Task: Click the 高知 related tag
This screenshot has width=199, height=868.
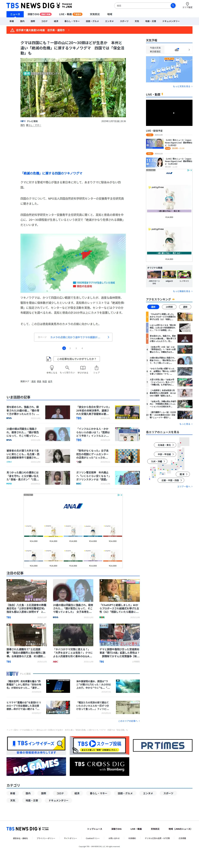Action: (x=33, y=381)
